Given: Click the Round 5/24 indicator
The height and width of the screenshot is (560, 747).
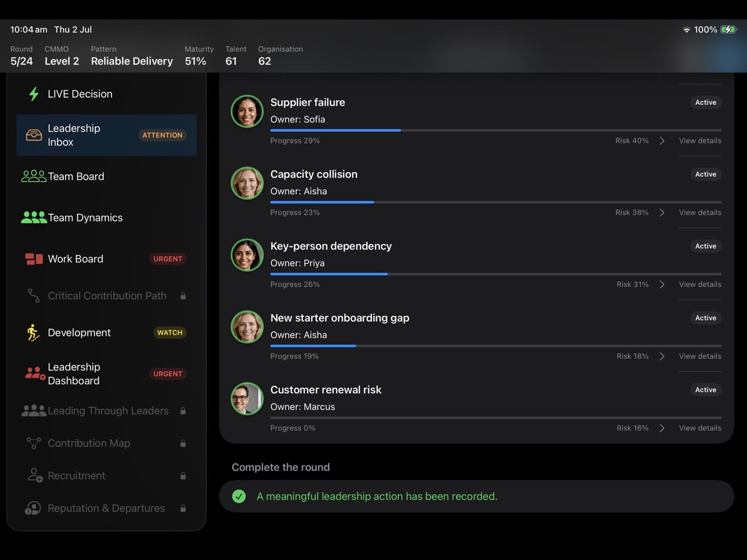Looking at the screenshot, I should coord(21,55).
